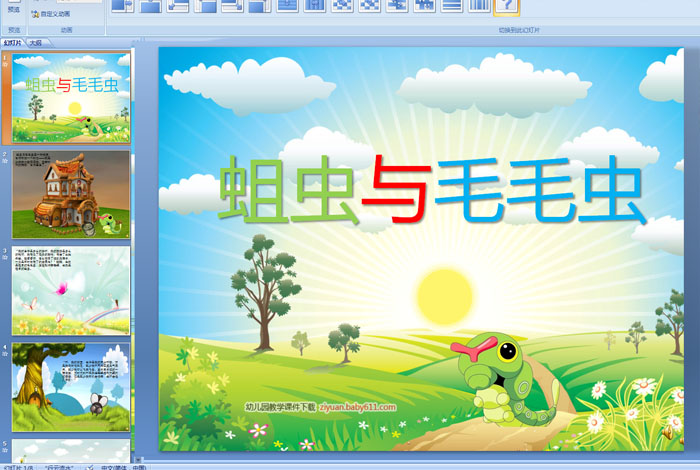Select the green caterpillar image on the slide

[504, 378]
